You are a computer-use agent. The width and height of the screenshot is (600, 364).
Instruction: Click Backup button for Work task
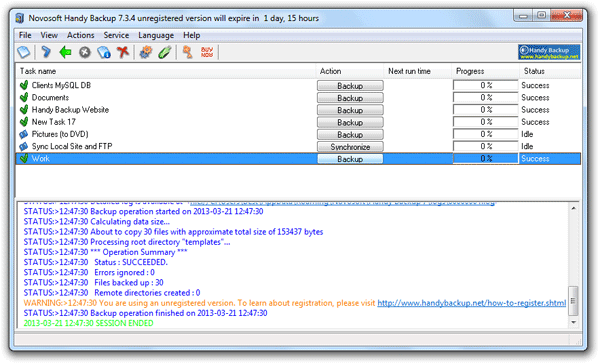(350, 159)
